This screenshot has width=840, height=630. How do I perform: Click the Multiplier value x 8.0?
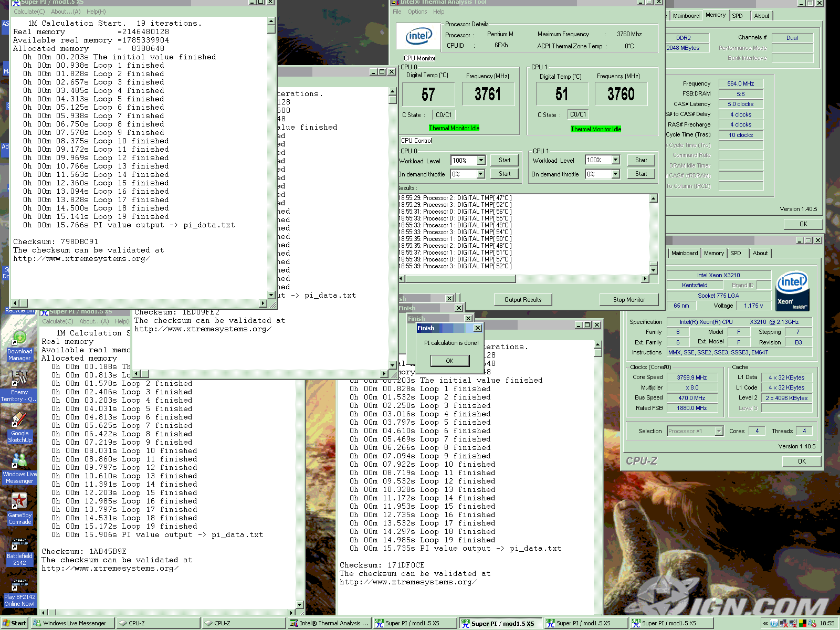(x=691, y=387)
